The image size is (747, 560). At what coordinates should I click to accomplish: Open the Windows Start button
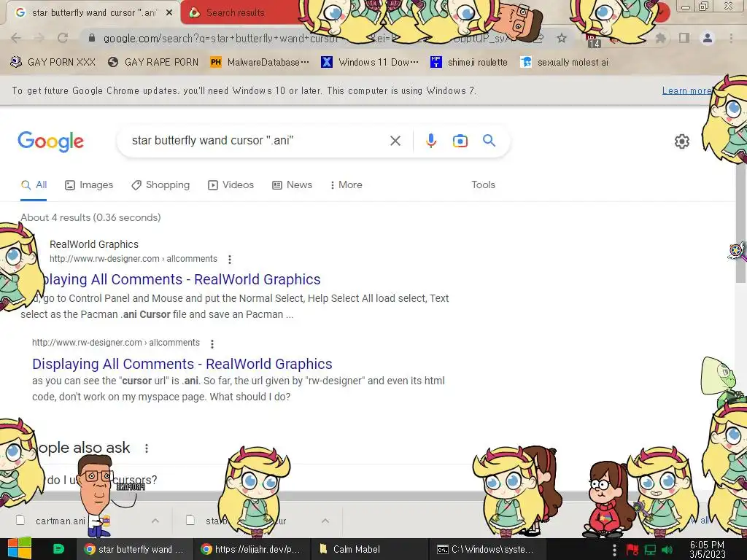20,549
